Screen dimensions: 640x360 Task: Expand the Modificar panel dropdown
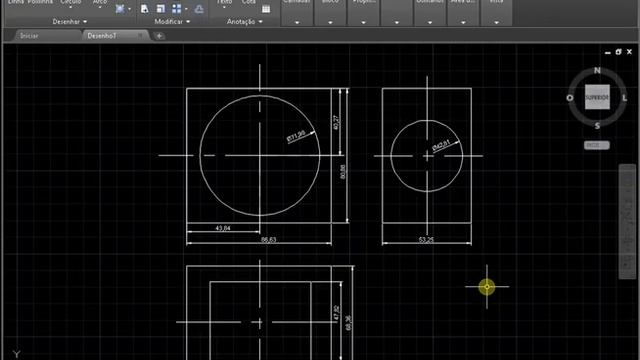[172, 22]
